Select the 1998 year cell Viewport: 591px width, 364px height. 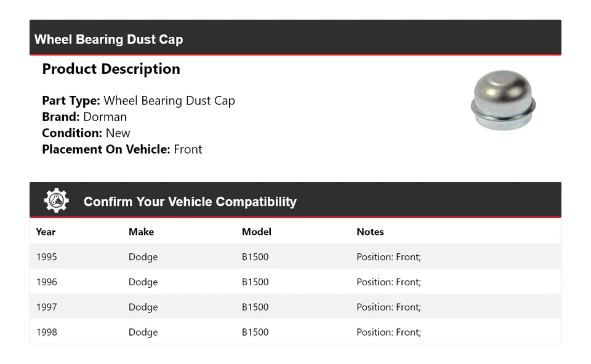(46, 333)
